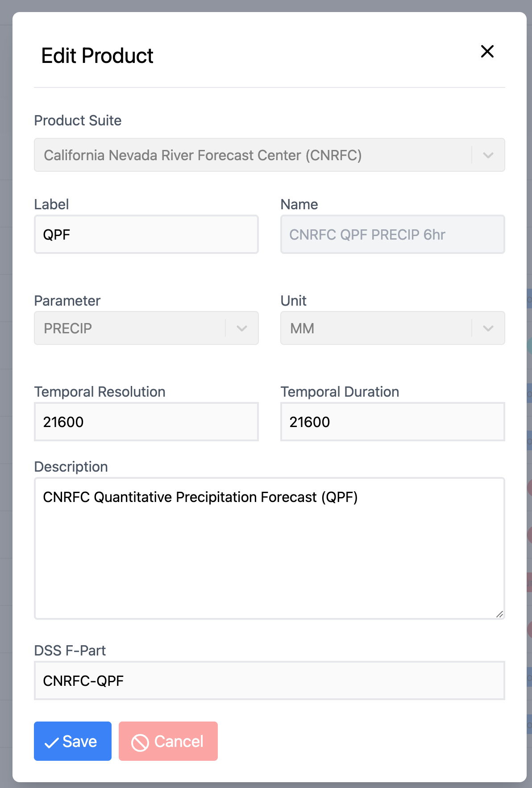532x788 pixels.
Task: Click the PRECIP parameter combo box
Action: tap(146, 328)
